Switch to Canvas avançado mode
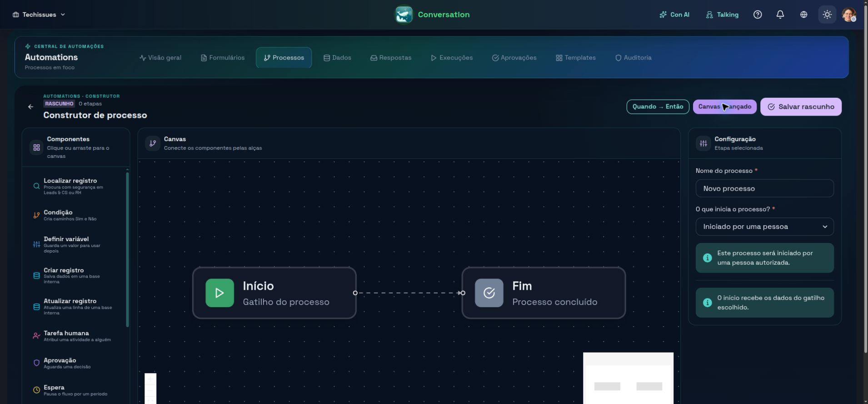The image size is (868, 404). click(725, 107)
